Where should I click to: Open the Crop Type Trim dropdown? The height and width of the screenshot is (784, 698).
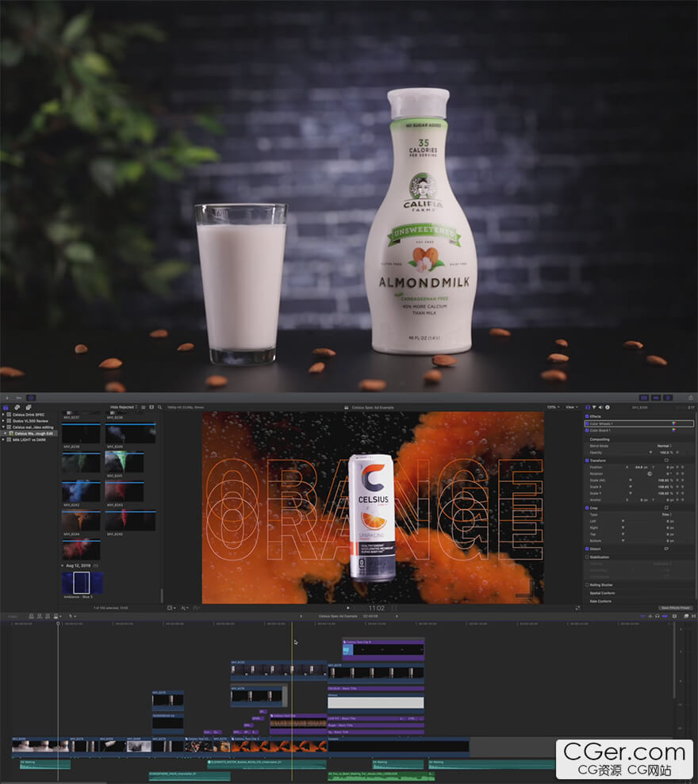coord(666,514)
